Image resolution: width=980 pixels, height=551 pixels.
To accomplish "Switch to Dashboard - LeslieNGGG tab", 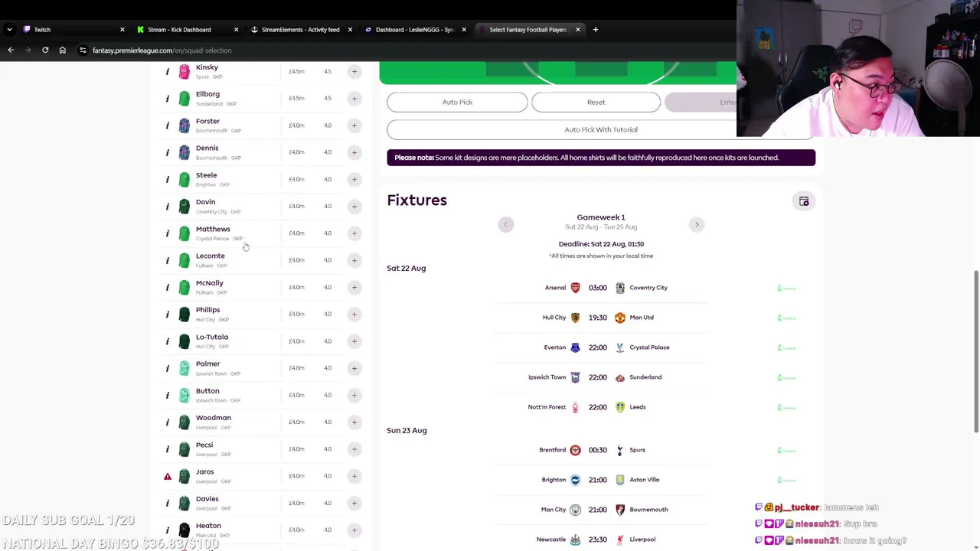I will (x=416, y=30).
